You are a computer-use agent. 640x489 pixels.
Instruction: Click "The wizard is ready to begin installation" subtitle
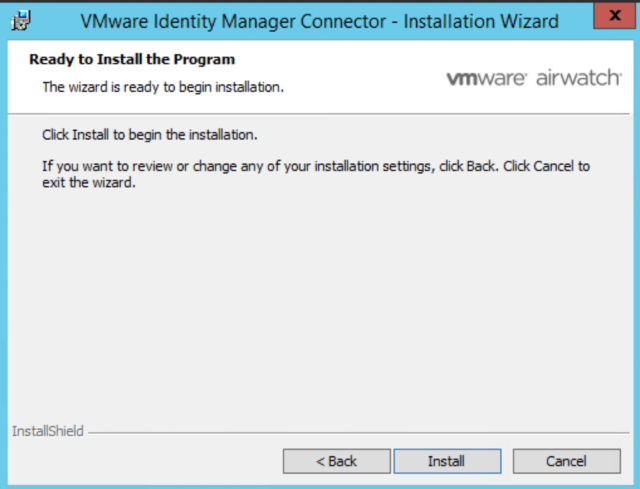163,87
